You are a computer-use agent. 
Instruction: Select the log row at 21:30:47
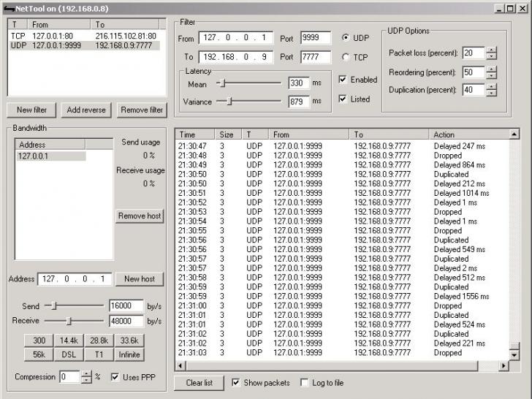pos(342,146)
